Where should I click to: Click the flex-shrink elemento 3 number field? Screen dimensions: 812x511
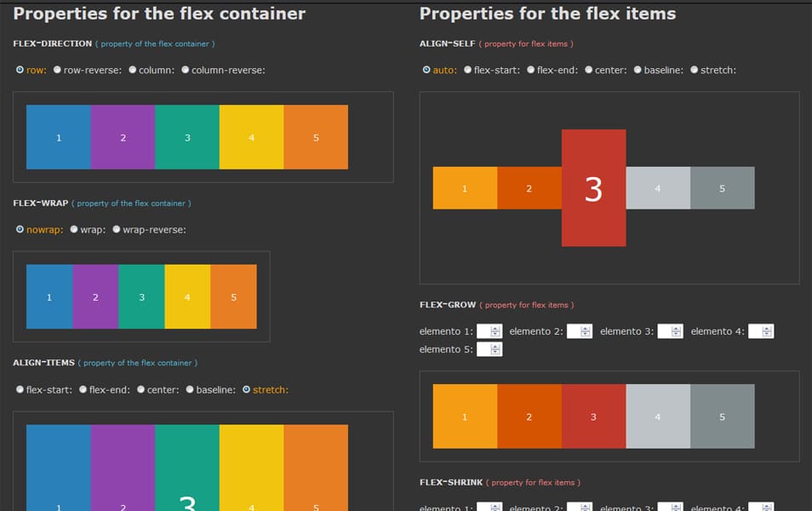(670, 507)
